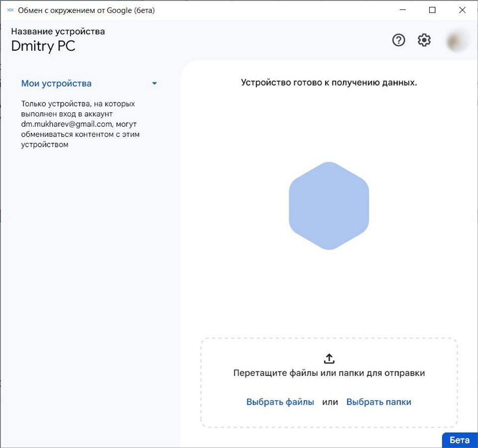Click the Nearby Share app icon in title bar

point(10,10)
